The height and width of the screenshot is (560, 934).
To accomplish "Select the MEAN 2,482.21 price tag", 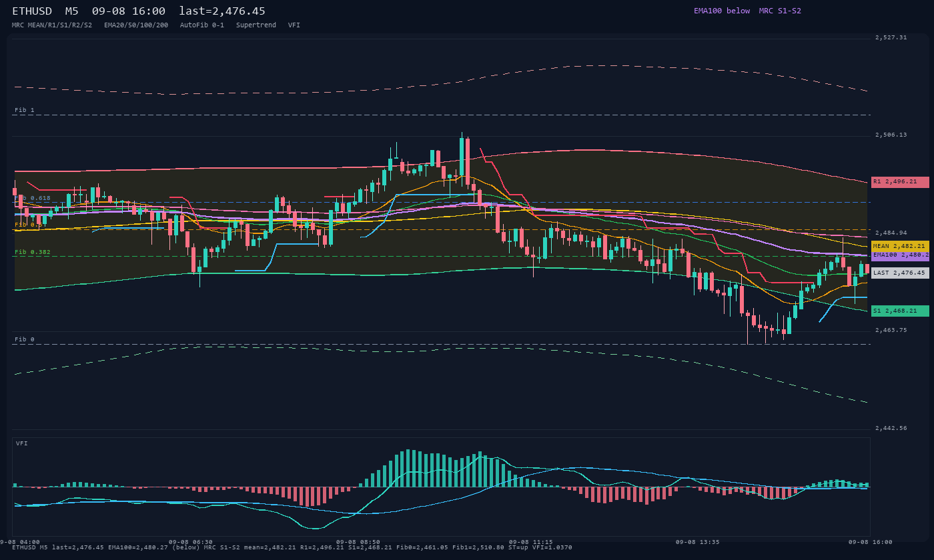I will pyautogui.click(x=900, y=246).
